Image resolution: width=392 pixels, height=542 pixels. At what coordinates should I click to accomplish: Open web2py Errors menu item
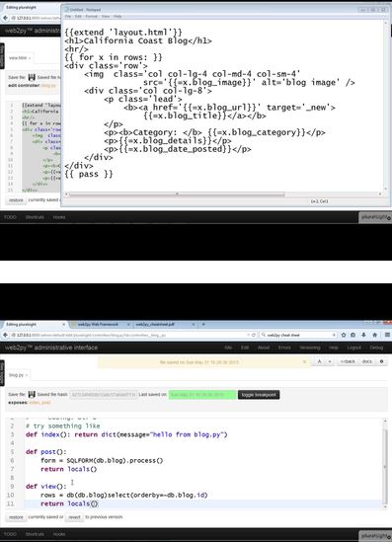coord(284,348)
